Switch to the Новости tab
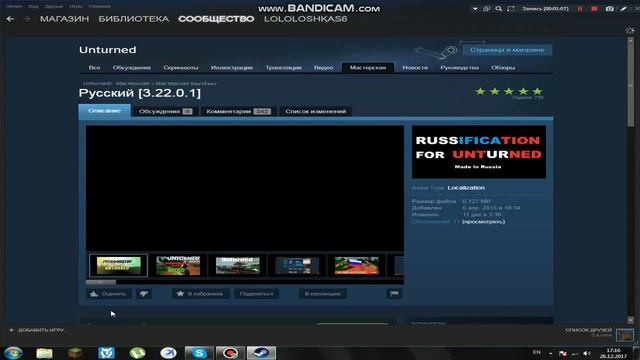Viewport: 640px width, 360px height. pos(415,67)
